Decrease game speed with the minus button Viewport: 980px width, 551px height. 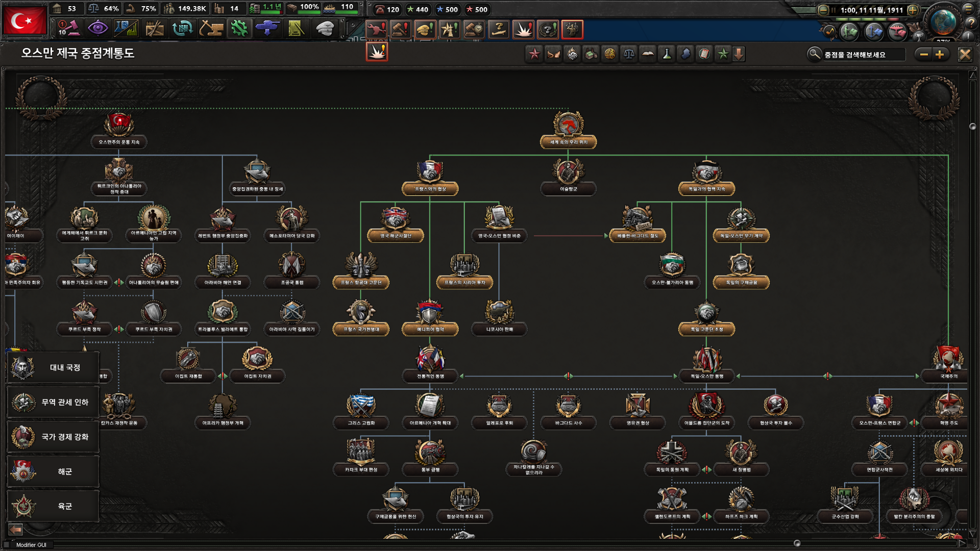coord(823,10)
